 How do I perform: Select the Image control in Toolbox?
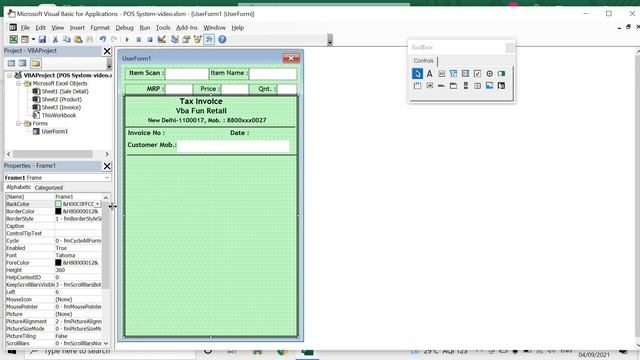[x=489, y=86]
